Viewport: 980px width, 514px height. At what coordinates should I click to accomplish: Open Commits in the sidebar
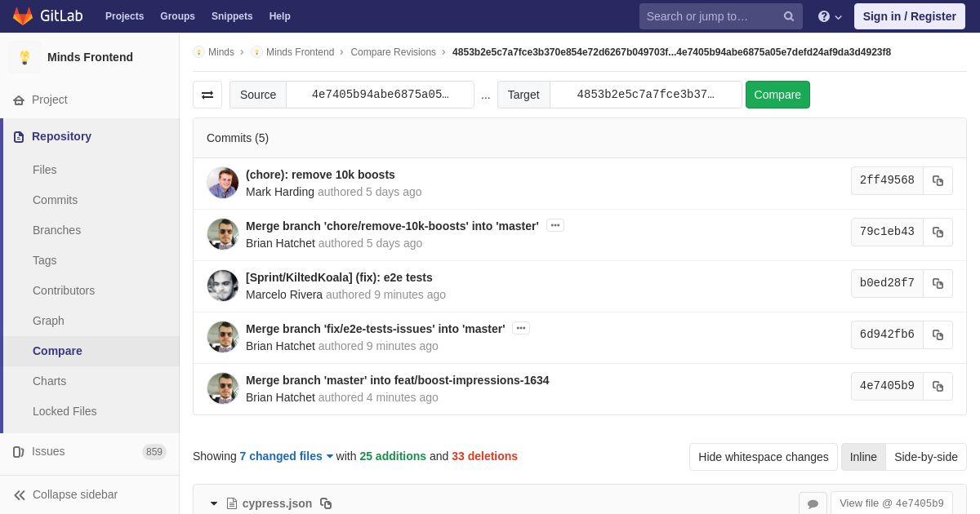56,200
